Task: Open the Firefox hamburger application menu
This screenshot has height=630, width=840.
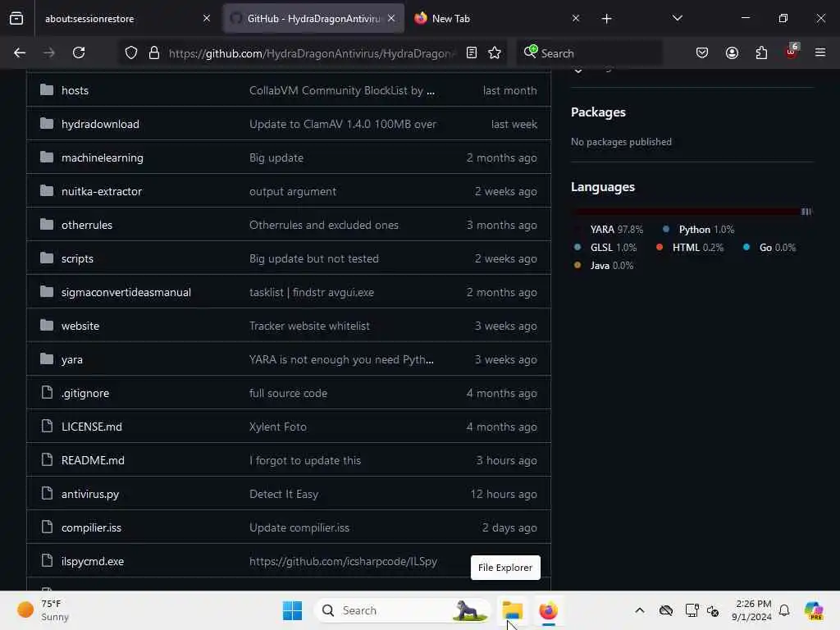Action: click(819, 52)
